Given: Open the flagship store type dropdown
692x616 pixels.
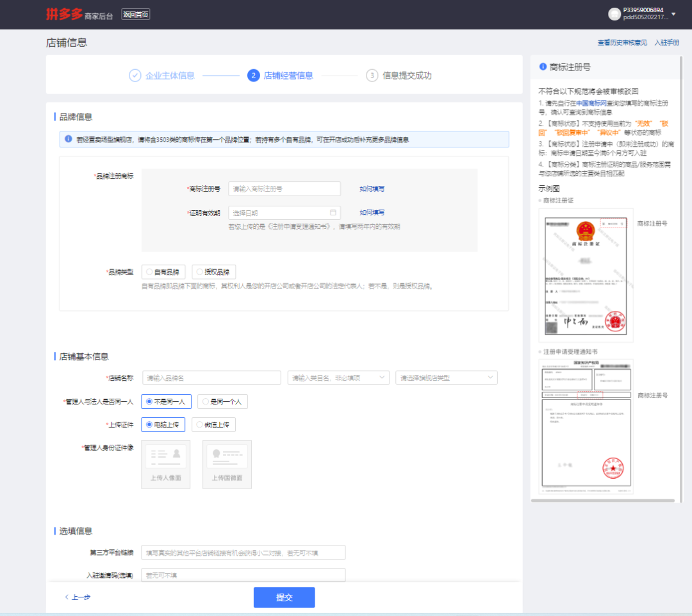Looking at the screenshot, I should pyautogui.click(x=491, y=378).
